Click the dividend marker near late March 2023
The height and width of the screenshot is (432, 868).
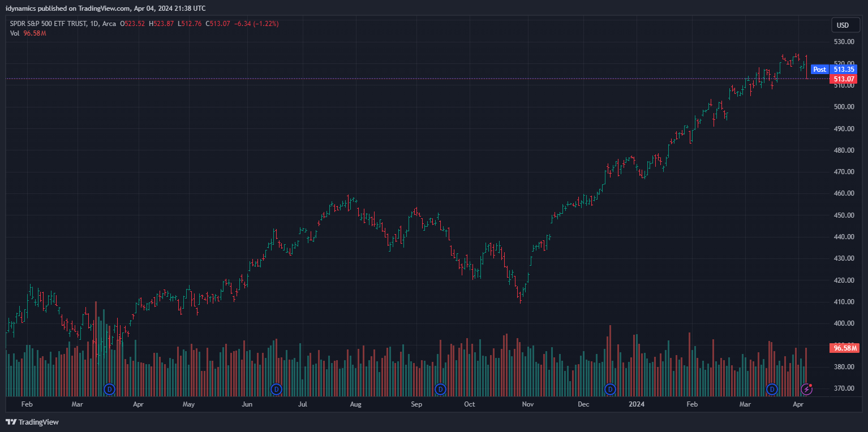point(109,389)
